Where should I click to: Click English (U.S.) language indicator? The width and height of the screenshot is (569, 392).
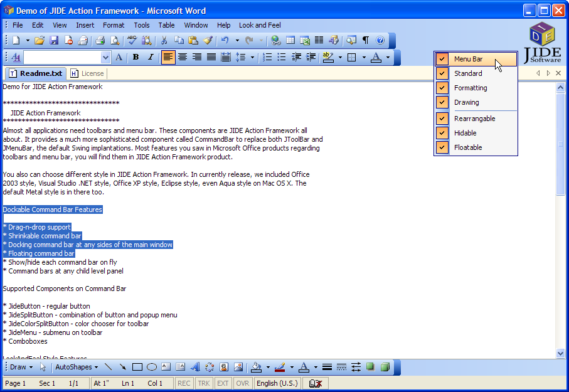[277, 383]
